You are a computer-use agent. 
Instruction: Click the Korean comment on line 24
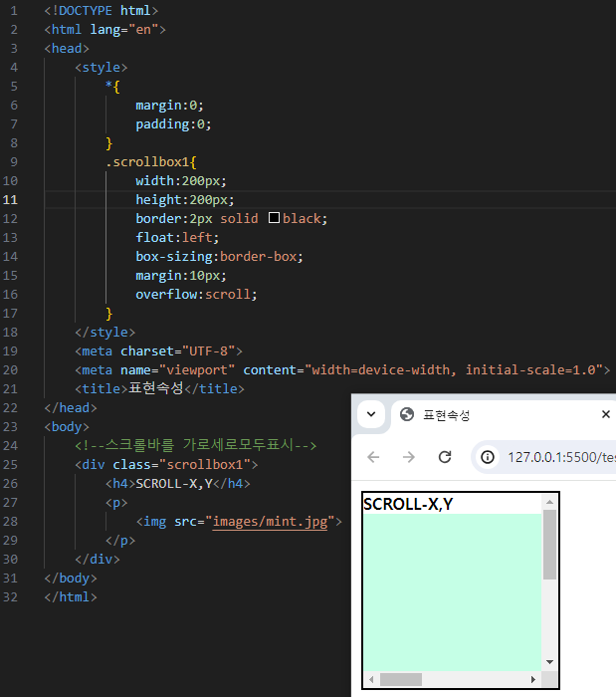tap(195, 445)
